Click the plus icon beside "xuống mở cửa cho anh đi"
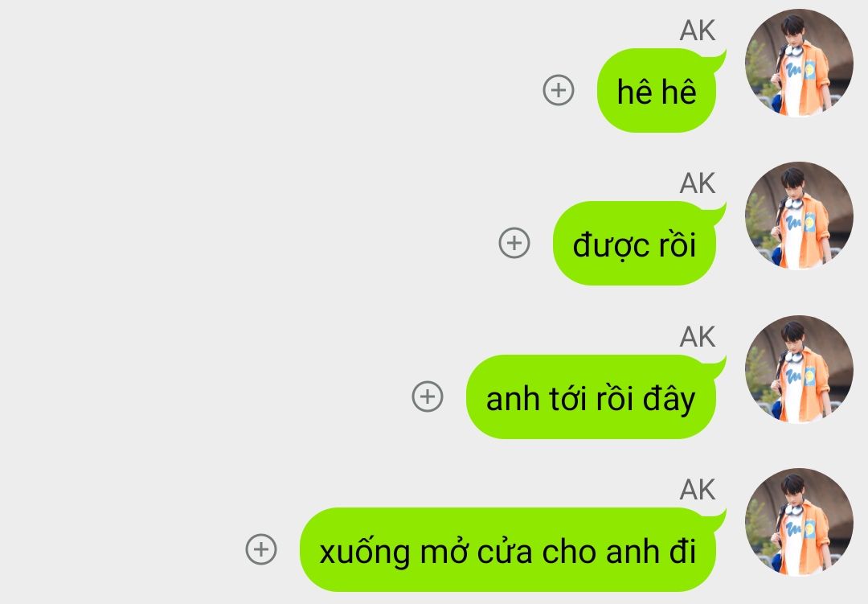The width and height of the screenshot is (868, 604). pyautogui.click(x=260, y=549)
